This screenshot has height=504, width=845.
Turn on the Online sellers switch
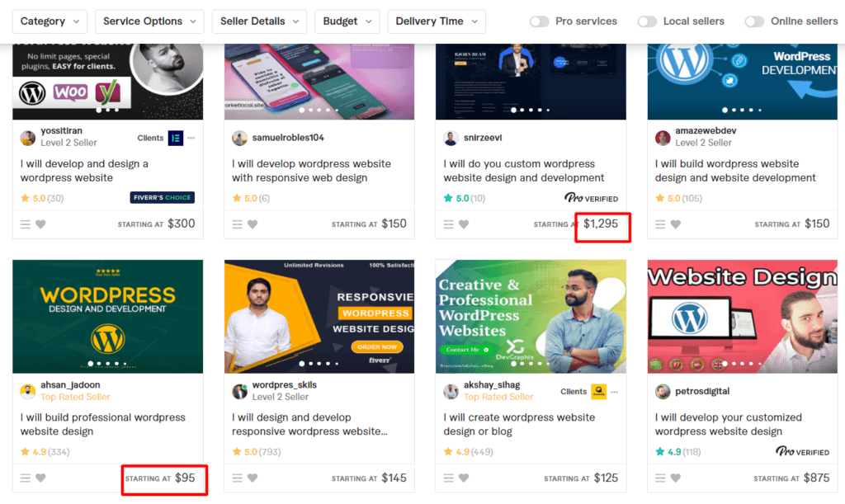click(x=754, y=21)
